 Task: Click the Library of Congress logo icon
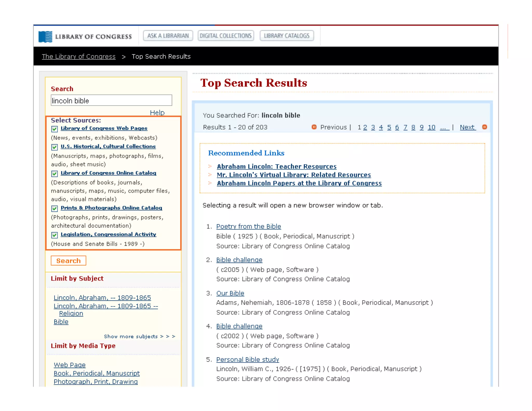click(45, 37)
